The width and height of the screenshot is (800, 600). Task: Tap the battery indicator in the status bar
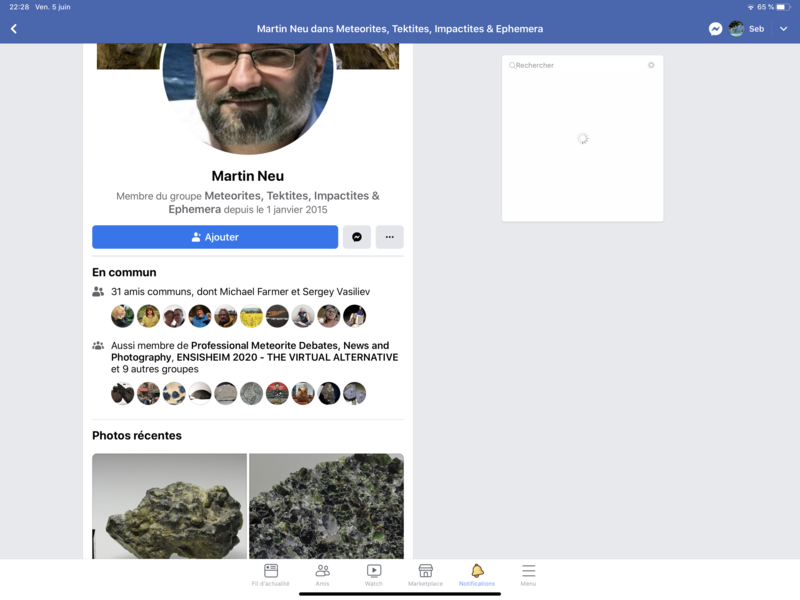pos(784,7)
